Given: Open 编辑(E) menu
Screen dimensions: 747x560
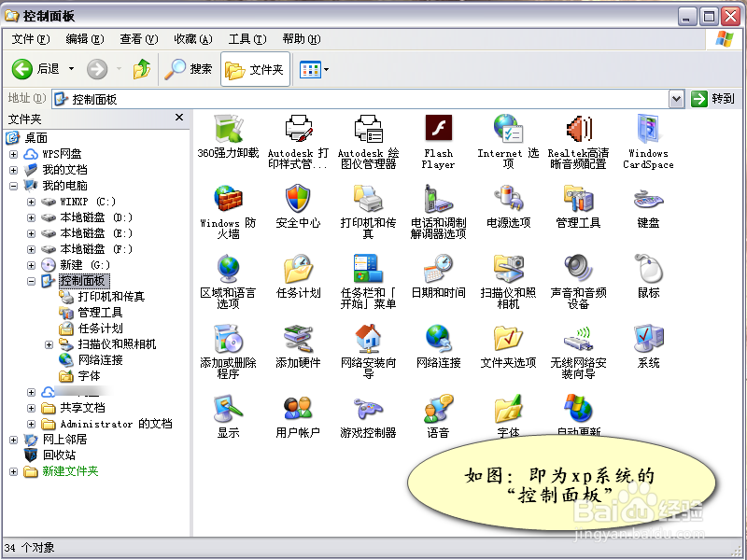Looking at the screenshot, I should pos(85,39).
